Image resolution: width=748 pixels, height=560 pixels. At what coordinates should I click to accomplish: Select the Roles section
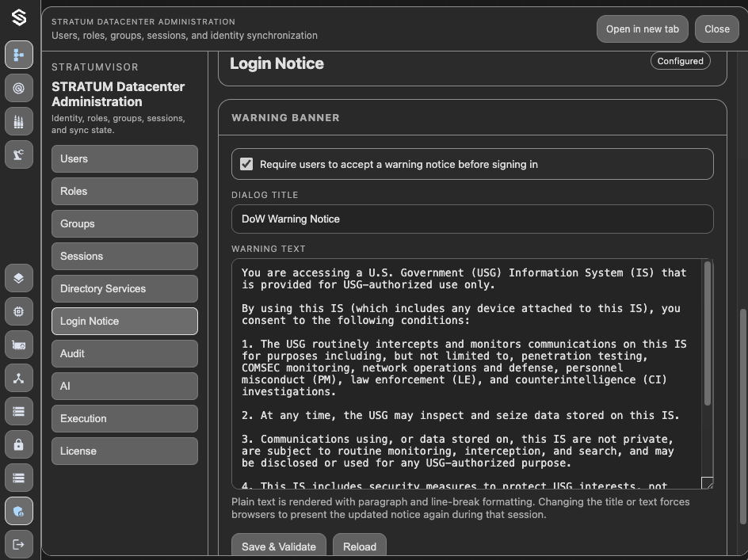coord(124,191)
